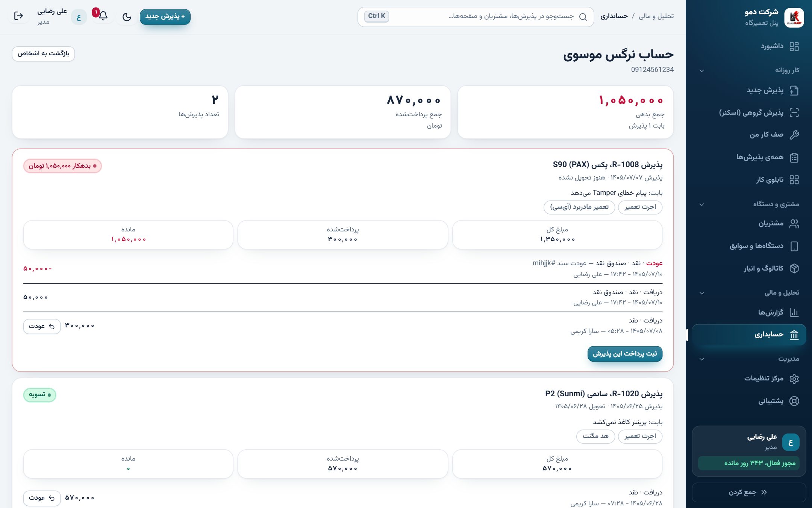The height and width of the screenshot is (508, 812).
Task: Click تحلیل و مالی breadcrumb link
Action: tap(656, 16)
